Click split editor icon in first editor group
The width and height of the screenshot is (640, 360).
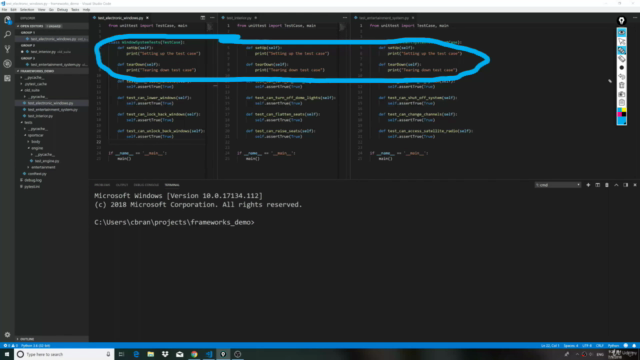click(203, 18)
